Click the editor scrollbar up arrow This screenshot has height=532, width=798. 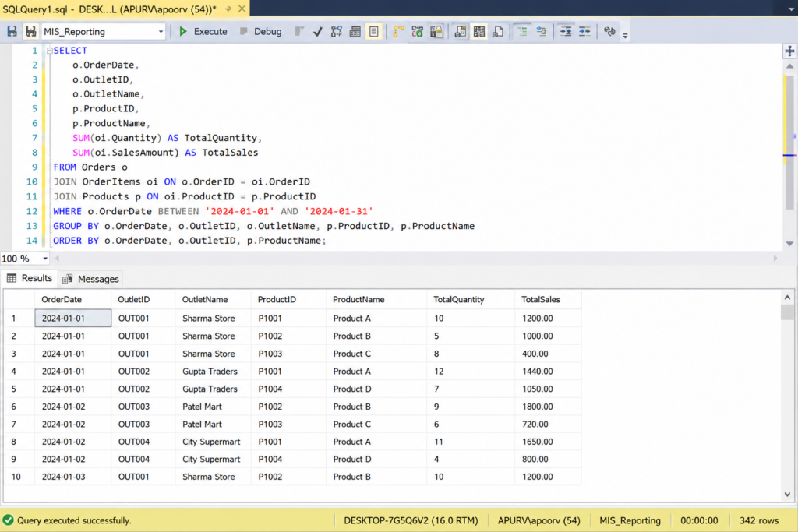point(789,67)
